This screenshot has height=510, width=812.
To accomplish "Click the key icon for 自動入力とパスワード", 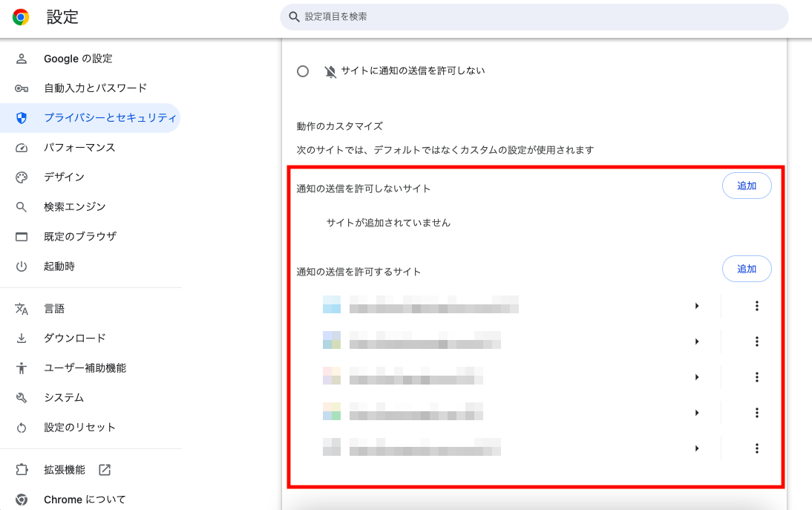I will pyautogui.click(x=22, y=88).
